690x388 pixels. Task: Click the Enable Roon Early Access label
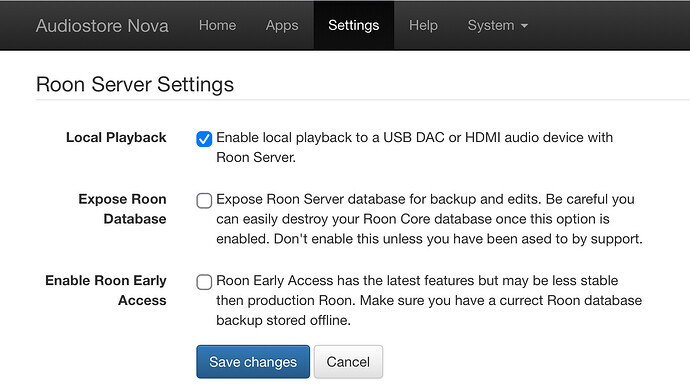106,290
